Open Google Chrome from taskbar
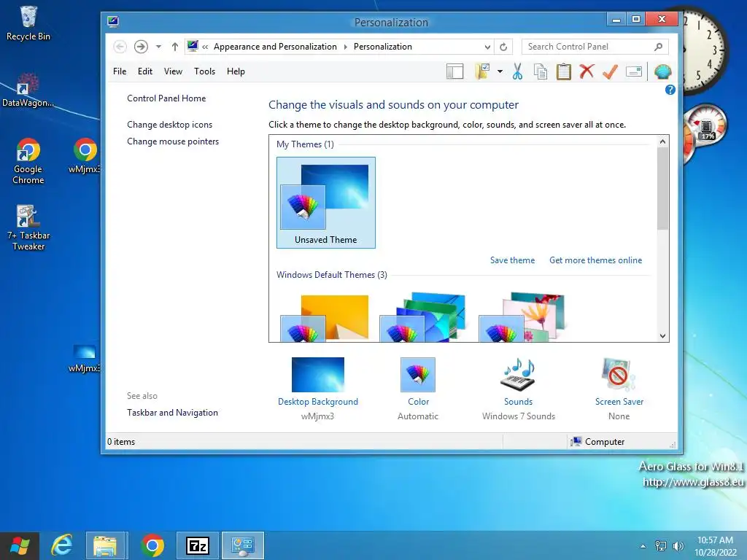Viewport: 747px width, 560px height. click(152, 545)
